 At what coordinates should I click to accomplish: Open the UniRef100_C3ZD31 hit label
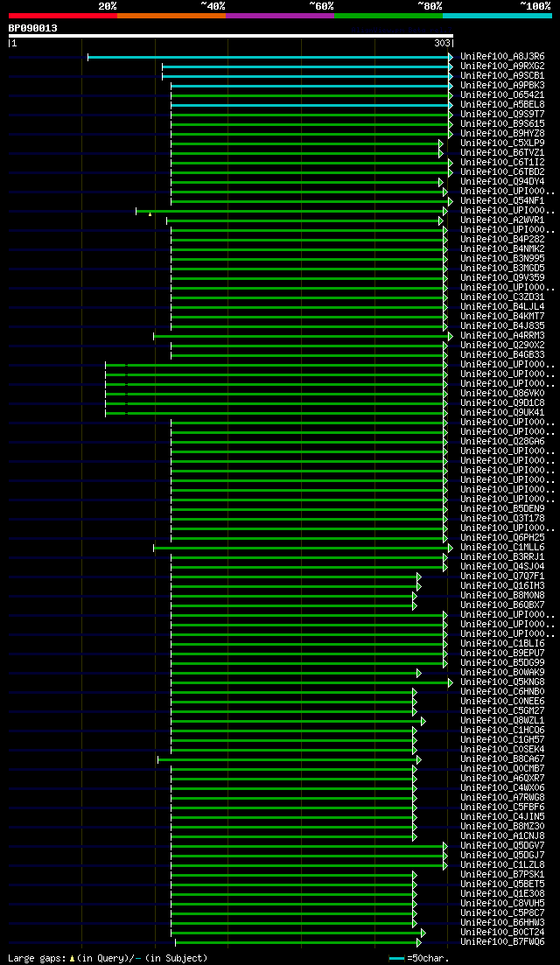pos(502,297)
